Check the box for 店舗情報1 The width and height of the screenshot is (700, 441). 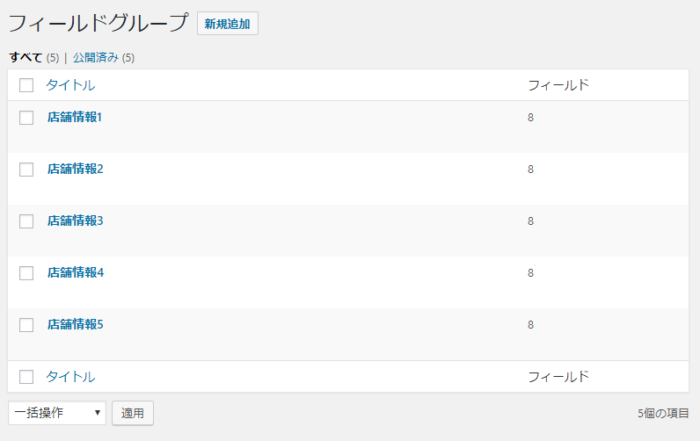(27, 117)
